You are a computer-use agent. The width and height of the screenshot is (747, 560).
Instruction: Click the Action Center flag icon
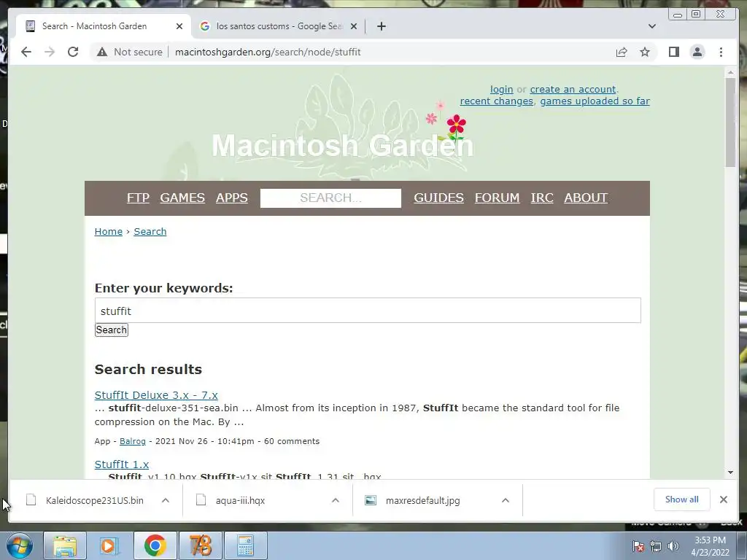coord(638,546)
